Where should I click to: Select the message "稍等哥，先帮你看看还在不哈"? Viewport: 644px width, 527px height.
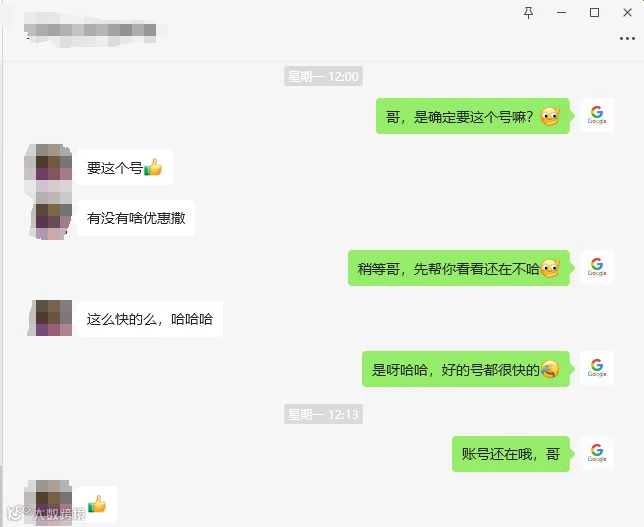(459, 268)
